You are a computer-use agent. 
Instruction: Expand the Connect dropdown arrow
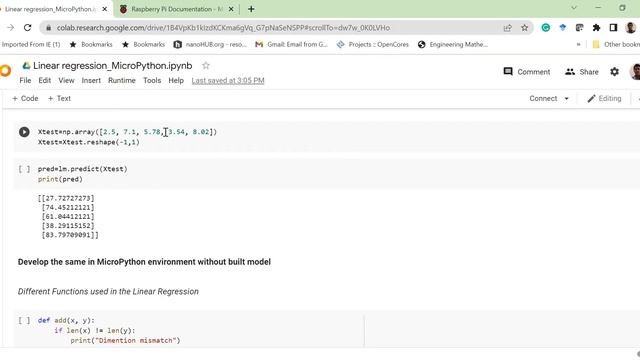567,99
